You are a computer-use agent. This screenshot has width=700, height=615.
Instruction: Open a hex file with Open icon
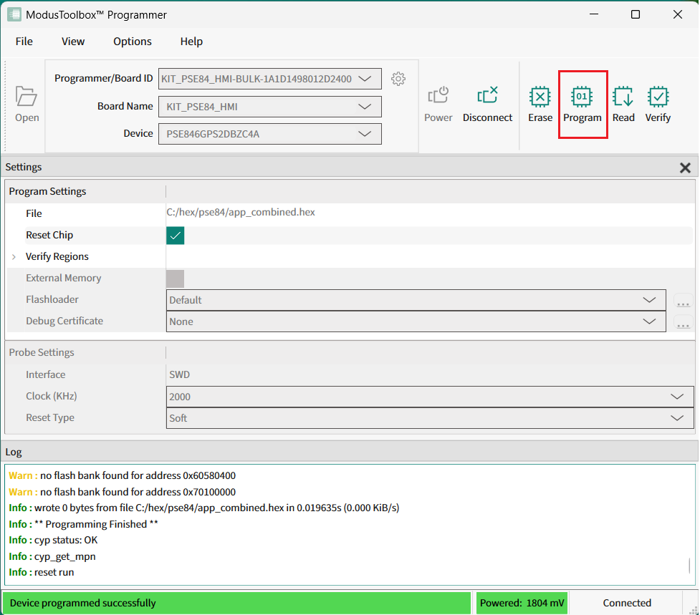[x=27, y=105]
